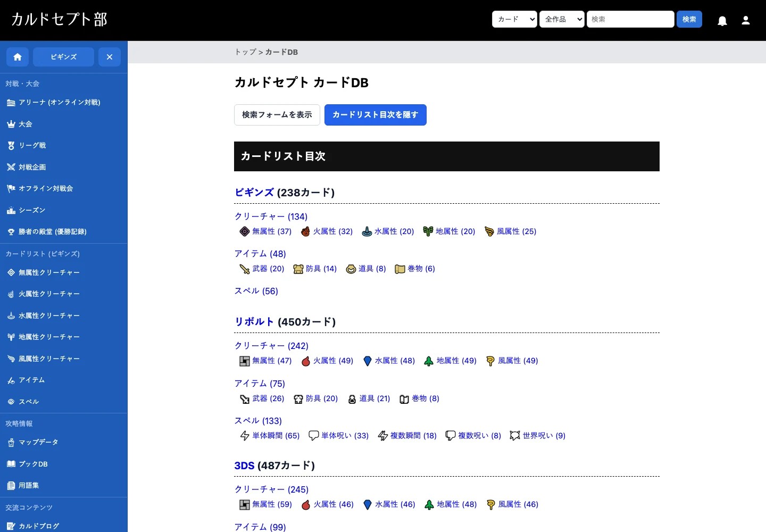Click the Beginners wind 風属性 (25) icon
Image resolution: width=766 pixels, height=532 pixels.
point(489,231)
